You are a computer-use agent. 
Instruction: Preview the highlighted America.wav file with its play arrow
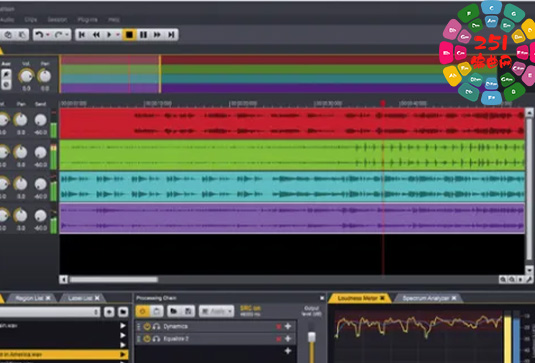click(123, 355)
